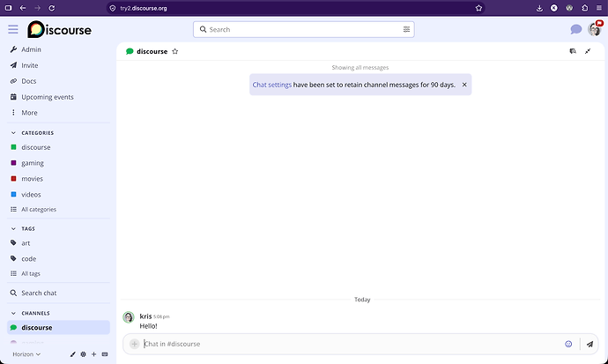608x364 pixels.
Task: Open search advanced filters icon
Action: point(406,29)
